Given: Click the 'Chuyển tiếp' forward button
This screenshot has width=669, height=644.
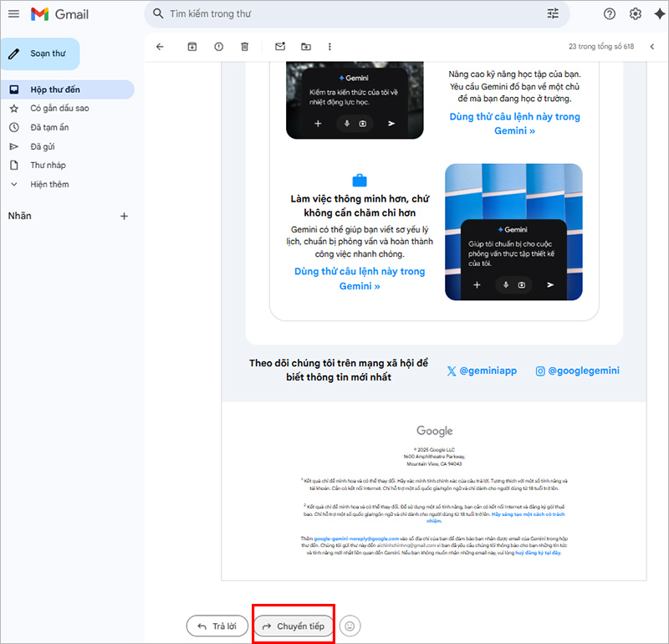Looking at the screenshot, I should tap(294, 626).
